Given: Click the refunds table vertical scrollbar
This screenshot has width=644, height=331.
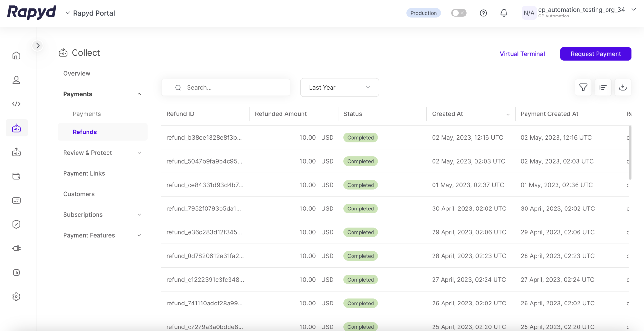Looking at the screenshot, I should coord(630,153).
